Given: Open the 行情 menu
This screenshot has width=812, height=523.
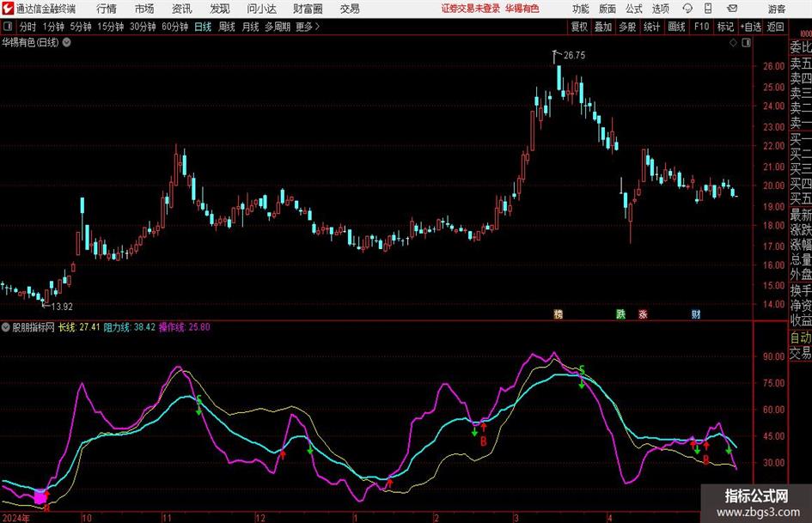Looking at the screenshot, I should pos(107,9).
